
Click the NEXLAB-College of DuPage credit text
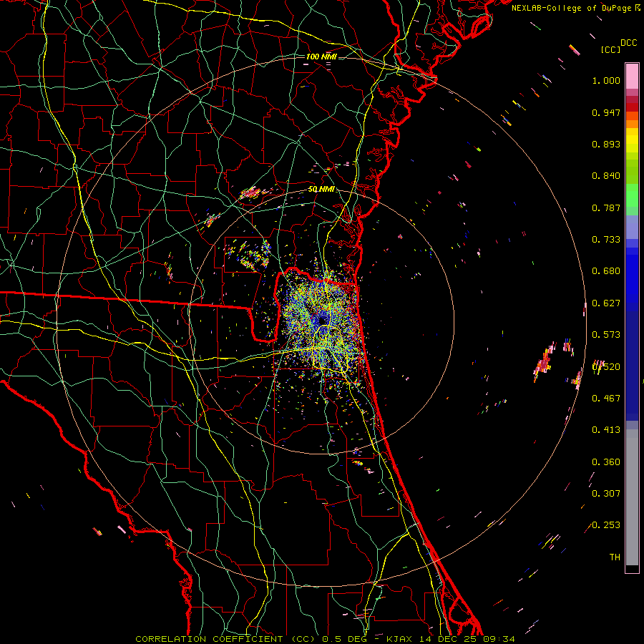[572, 8]
